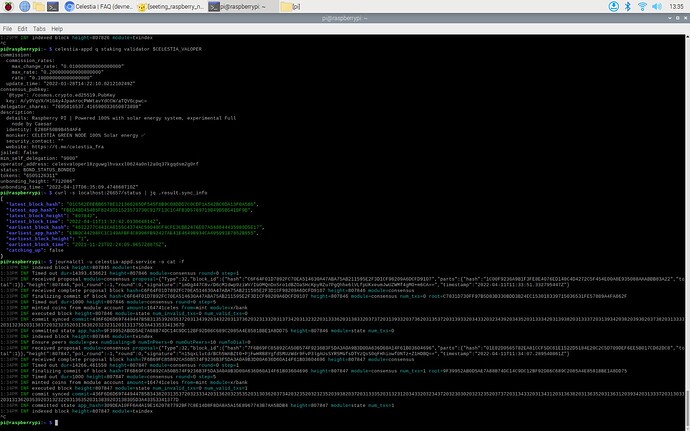Launch a new terminal from the panel
690x431 pixels.
click(53, 6)
